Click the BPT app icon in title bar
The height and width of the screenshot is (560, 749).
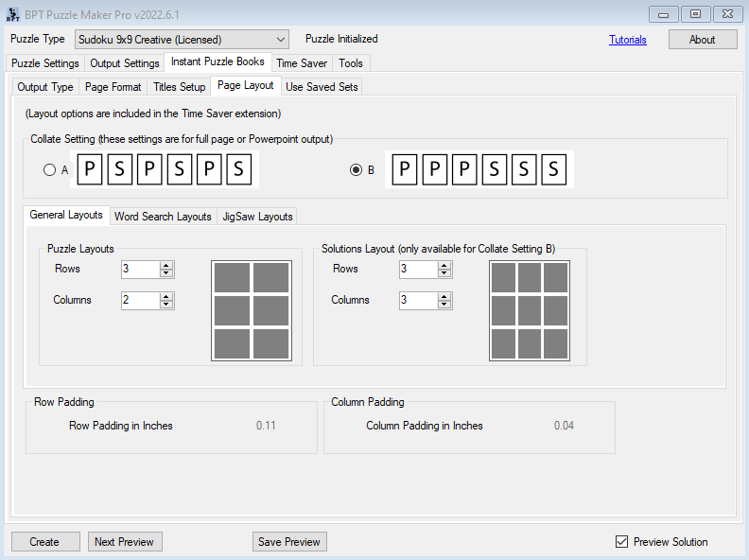[12, 14]
